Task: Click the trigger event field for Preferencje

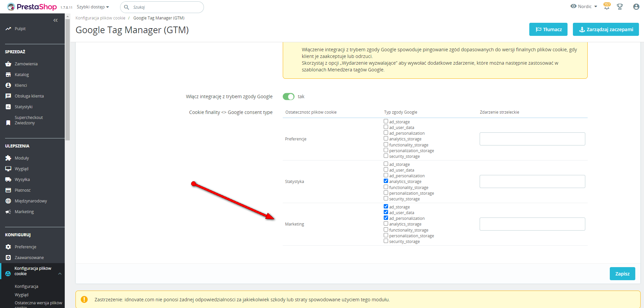Action: coord(532,139)
